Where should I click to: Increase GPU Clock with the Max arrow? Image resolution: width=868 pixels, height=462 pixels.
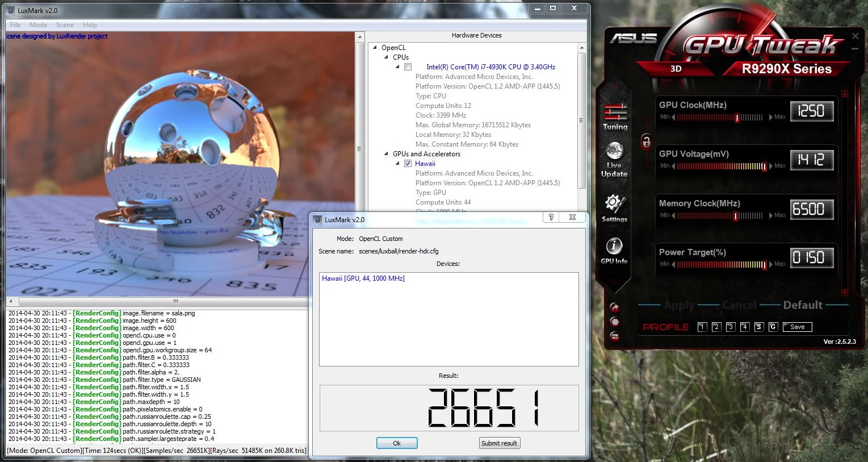(x=771, y=117)
